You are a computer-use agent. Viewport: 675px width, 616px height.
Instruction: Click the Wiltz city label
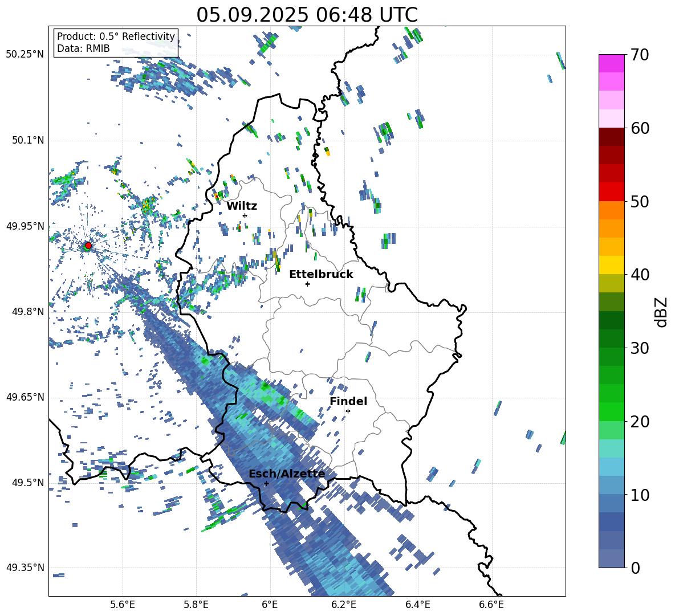242,206
